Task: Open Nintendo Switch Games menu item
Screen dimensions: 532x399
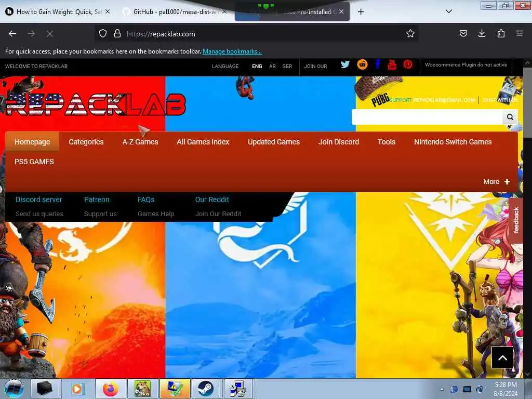Action: [x=453, y=142]
